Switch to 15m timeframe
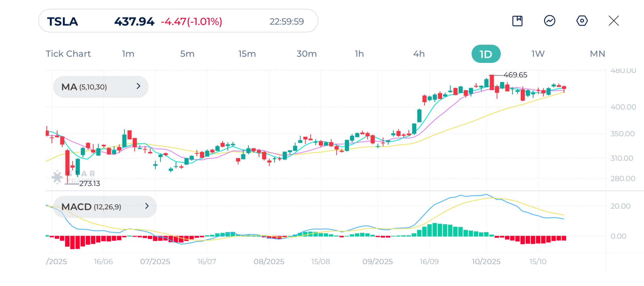The height and width of the screenshot is (286, 644). pos(247,54)
